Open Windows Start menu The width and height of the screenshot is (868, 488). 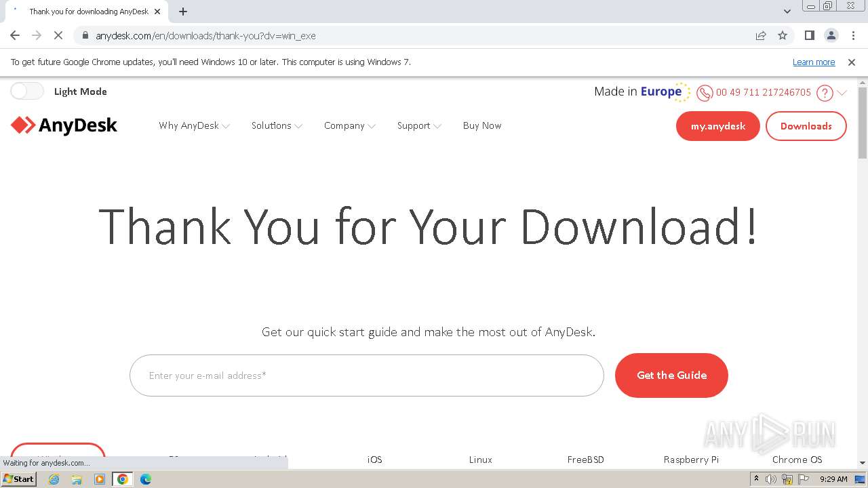click(19, 479)
